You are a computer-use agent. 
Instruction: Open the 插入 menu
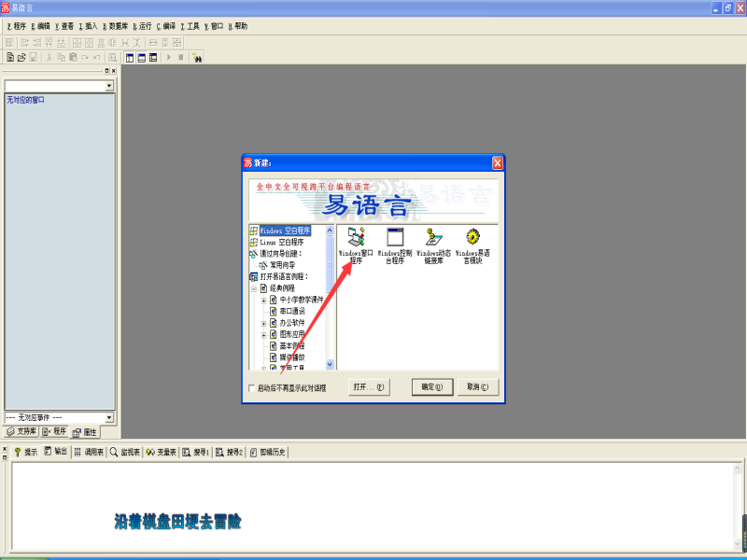pyautogui.click(x=88, y=26)
